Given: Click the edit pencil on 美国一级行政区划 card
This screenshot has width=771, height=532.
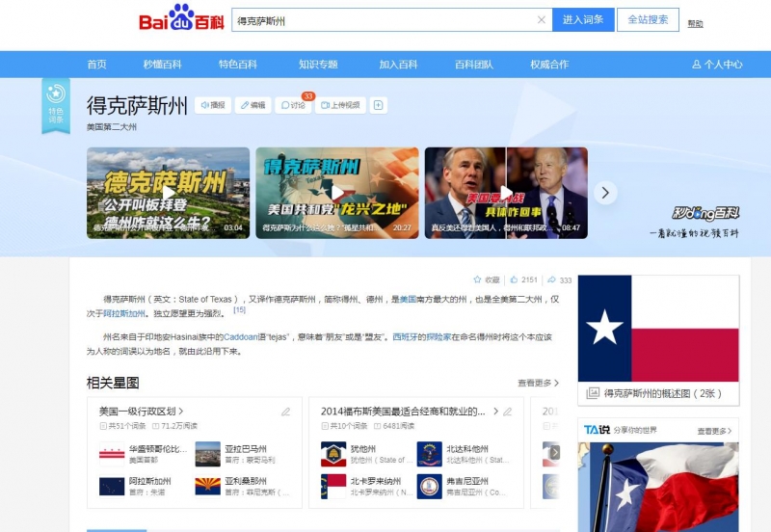Looking at the screenshot, I should (285, 412).
